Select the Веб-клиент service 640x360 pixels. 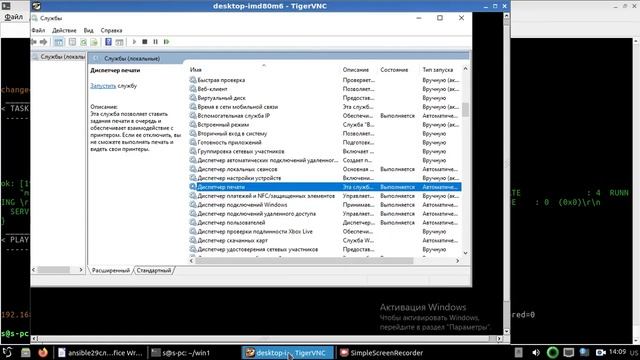tap(212, 89)
